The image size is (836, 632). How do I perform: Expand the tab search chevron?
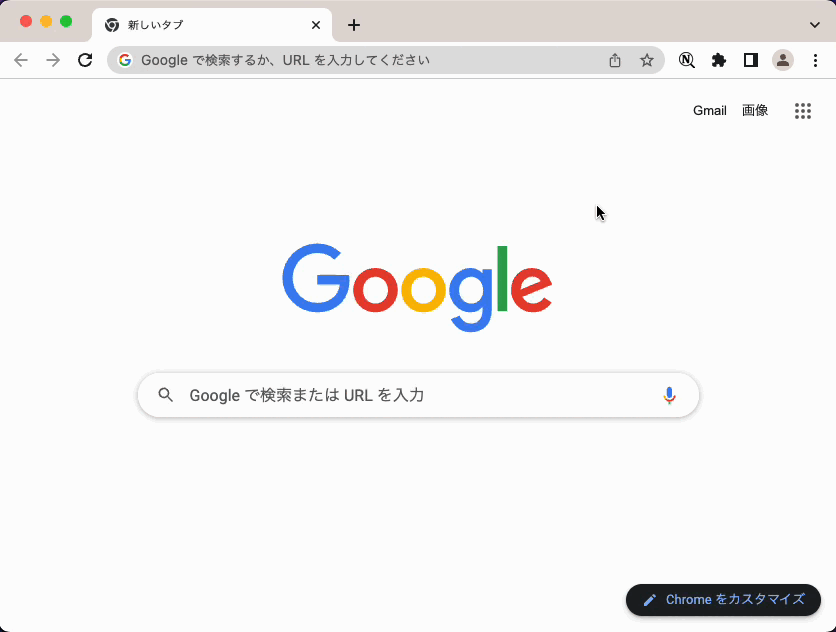pos(815,25)
